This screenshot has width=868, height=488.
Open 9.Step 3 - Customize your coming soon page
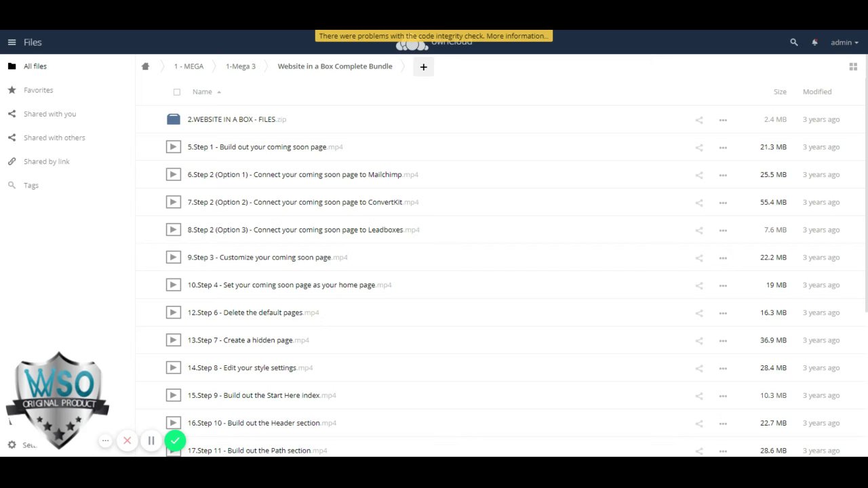pos(267,258)
